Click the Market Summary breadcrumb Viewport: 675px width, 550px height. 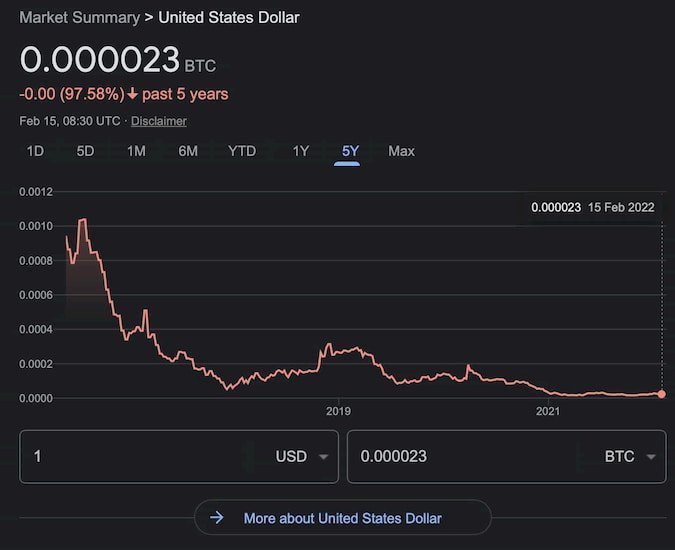pos(79,17)
